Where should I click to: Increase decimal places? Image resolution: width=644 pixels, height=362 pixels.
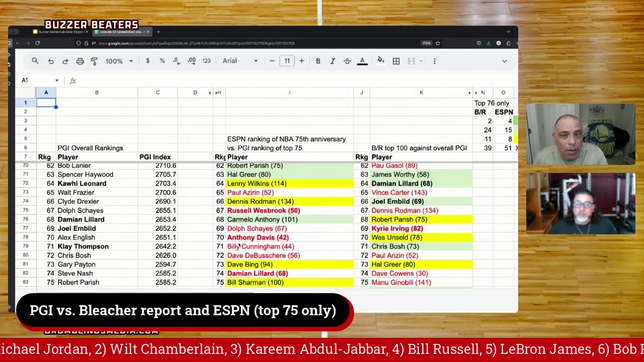point(191,61)
